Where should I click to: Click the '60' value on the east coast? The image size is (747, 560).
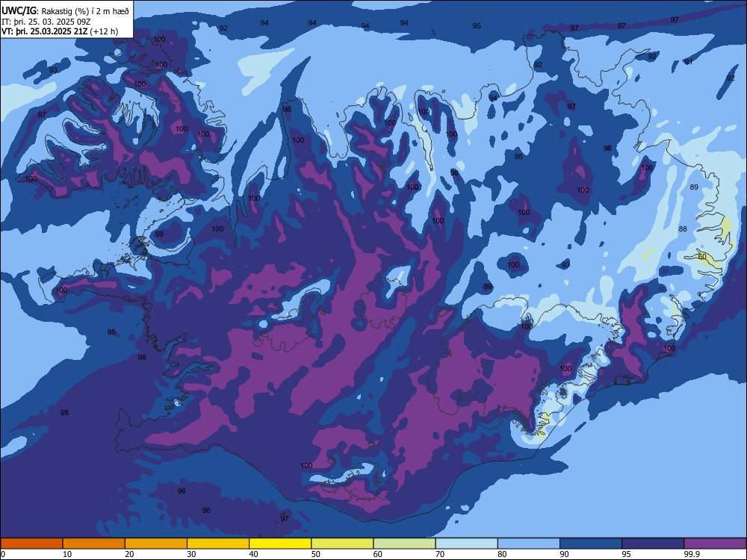coord(702,257)
